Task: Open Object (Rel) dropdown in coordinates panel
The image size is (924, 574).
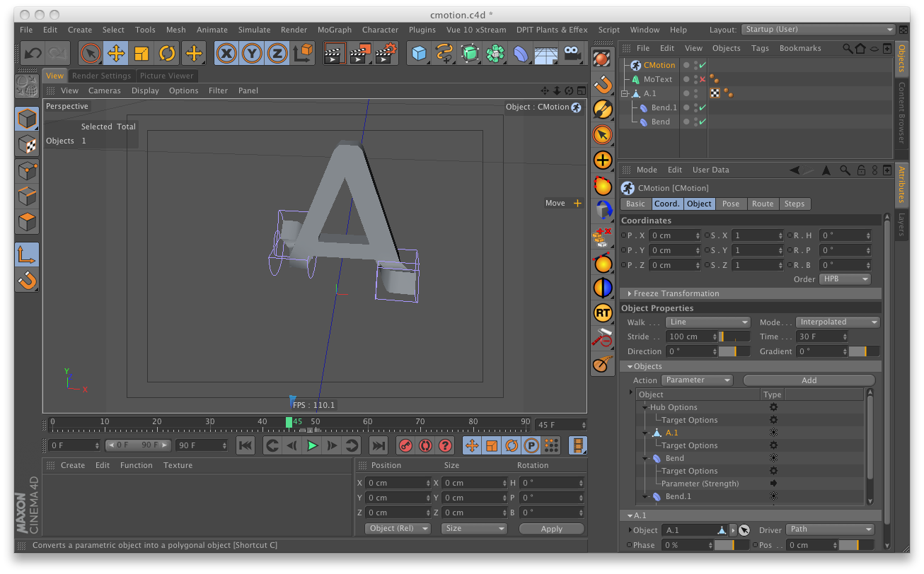Action: (x=398, y=529)
